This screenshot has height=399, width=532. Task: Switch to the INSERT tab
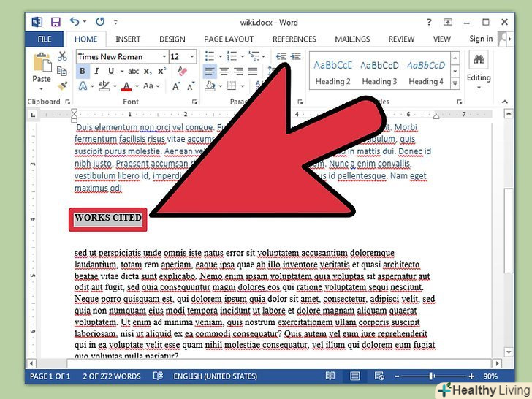(x=128, y=39)
